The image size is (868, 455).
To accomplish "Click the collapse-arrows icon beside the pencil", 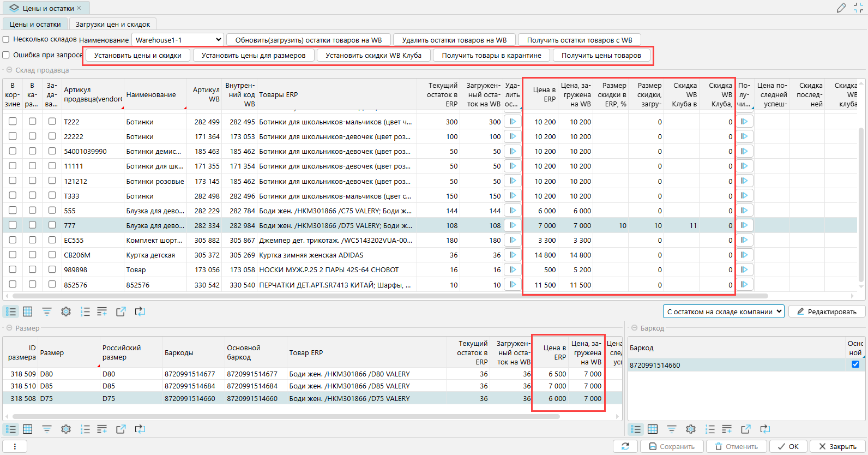I will coord(858,8).
